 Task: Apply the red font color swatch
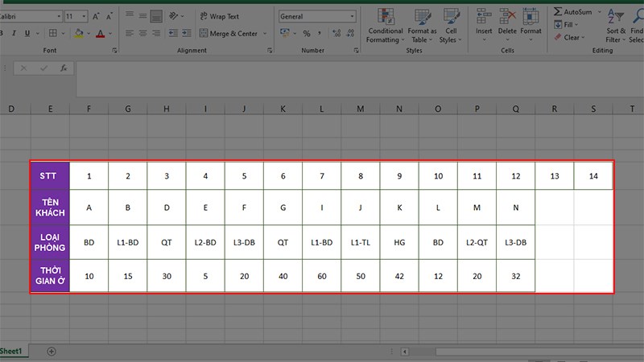click(x=100, y=34)
